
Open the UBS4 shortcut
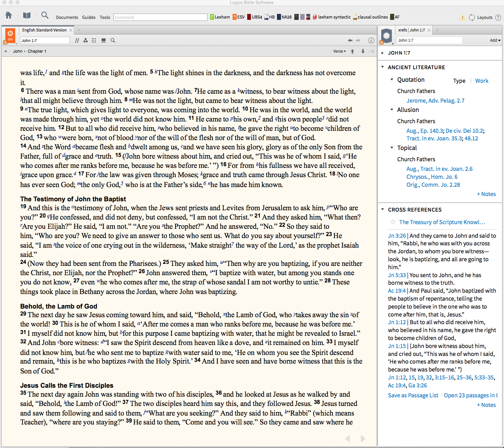click(254, 17)
